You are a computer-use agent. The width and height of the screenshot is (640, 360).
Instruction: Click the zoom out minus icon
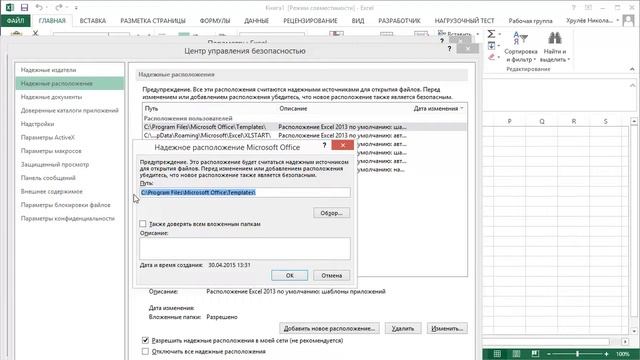pos(549,354)
